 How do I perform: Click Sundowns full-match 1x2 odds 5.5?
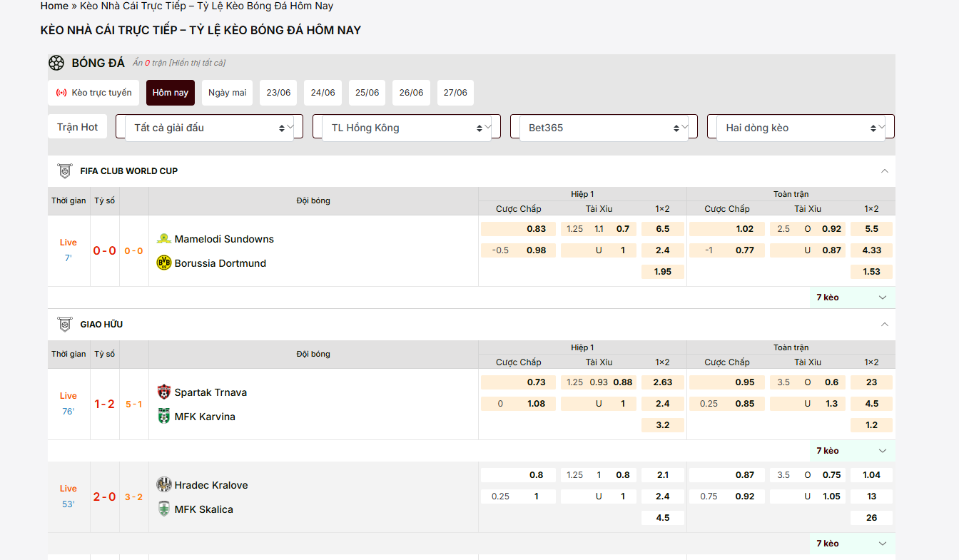[x=871, y=229]
